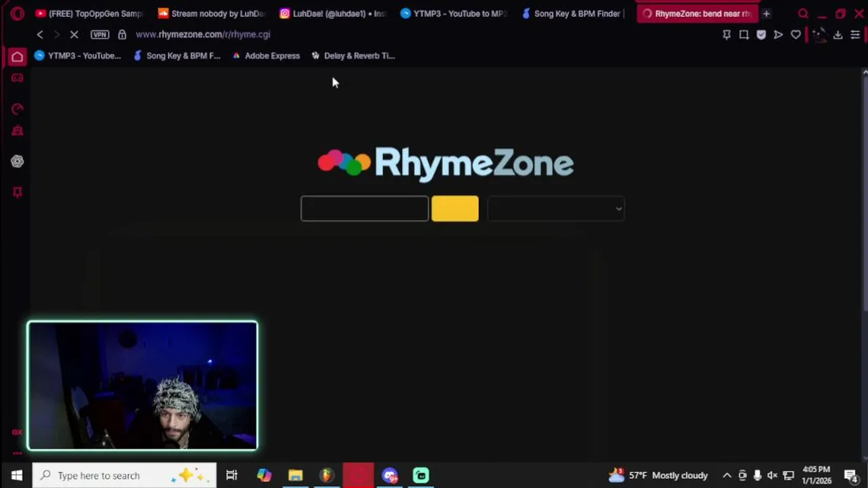Open GX Corner gamepad sidebar icon
The height and width of the screenshot is (488, 868).
[x=17, y=78]
